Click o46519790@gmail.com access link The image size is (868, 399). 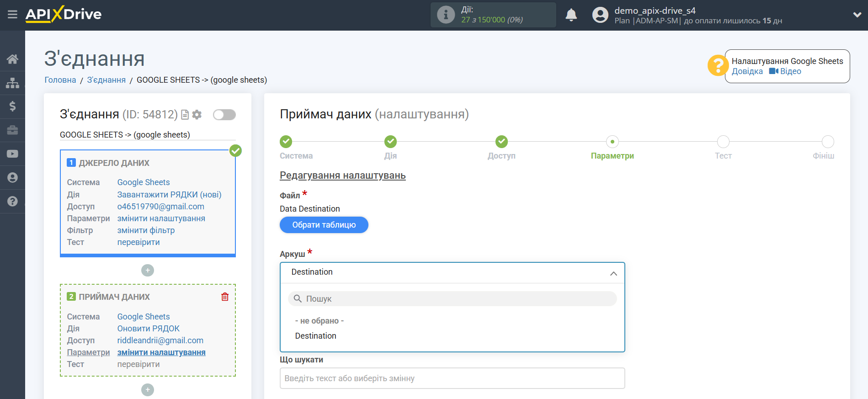(161, 207)
